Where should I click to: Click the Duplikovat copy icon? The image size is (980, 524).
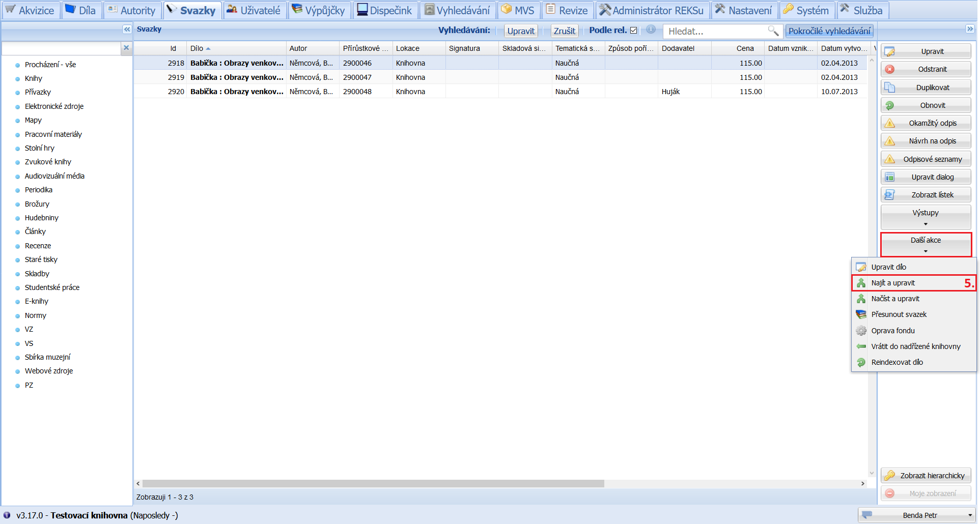coord(890,88)
